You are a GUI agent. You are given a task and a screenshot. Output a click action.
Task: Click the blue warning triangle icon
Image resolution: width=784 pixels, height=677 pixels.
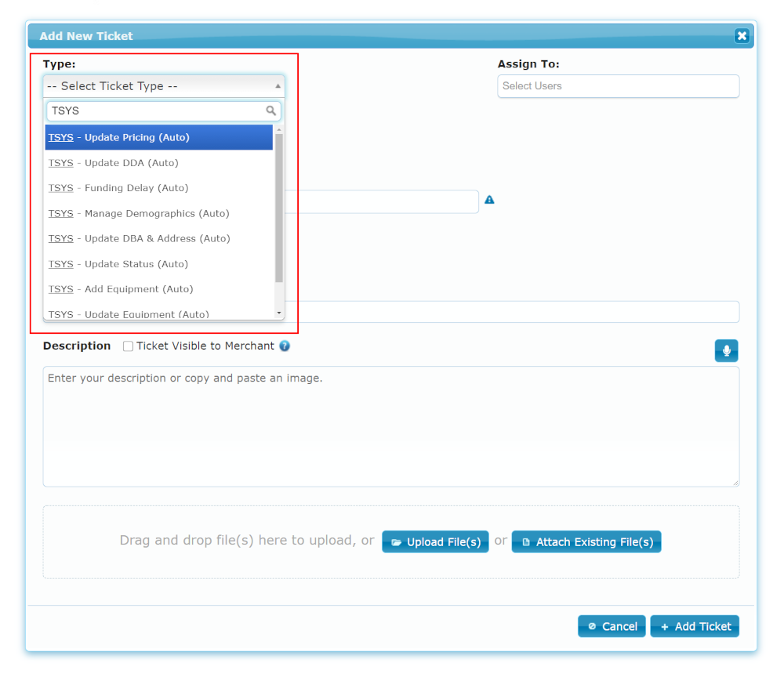coord(489,200)
